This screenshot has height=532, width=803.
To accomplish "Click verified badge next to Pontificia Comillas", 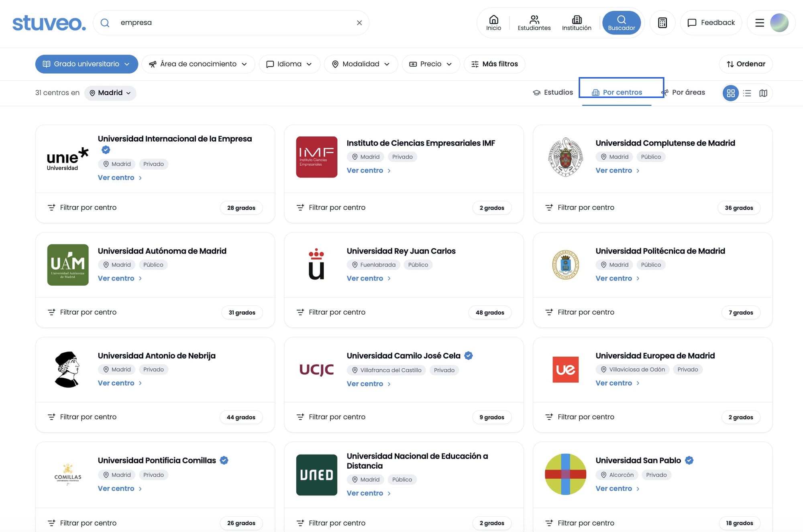I will (x=224, y=460).
